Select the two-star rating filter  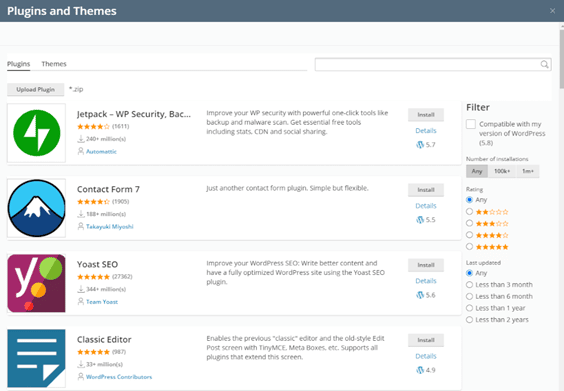click(x=469, y=212)
